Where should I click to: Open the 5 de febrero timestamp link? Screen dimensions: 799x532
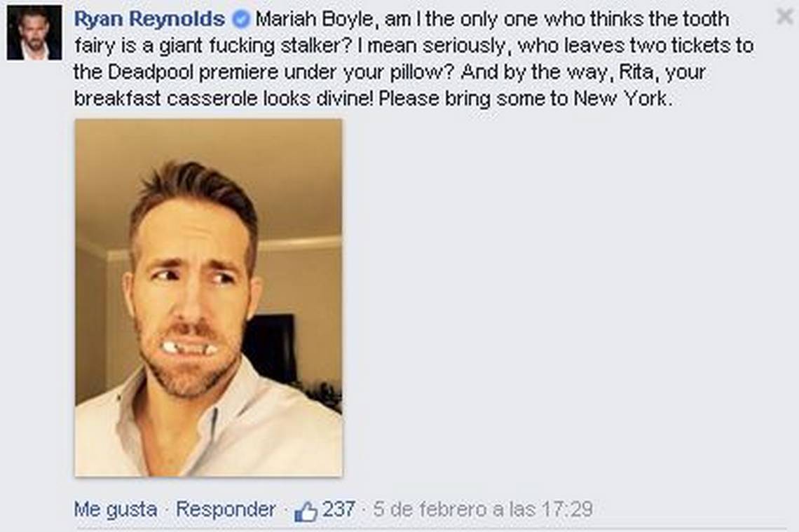[x=483, y=509]
